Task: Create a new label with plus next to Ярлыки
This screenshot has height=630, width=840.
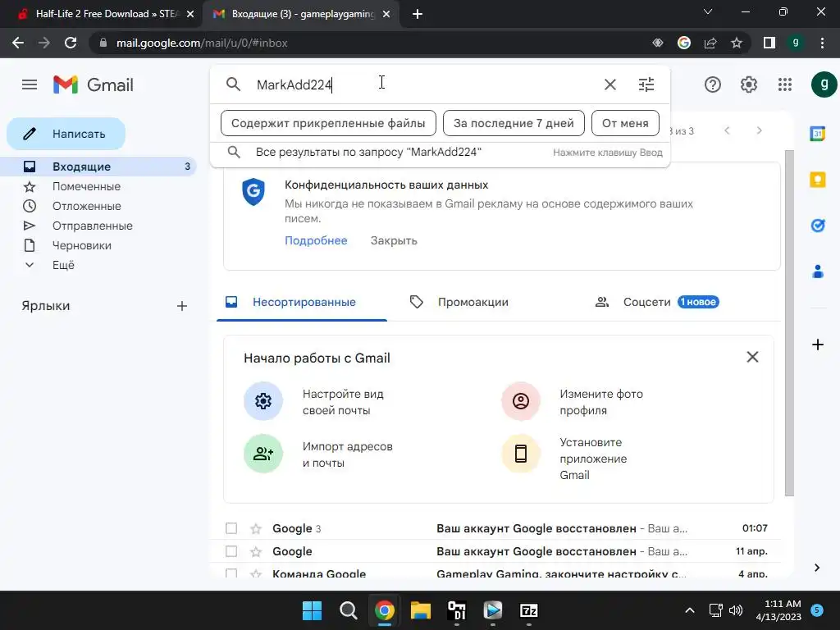Action: (x=182, y=306)
